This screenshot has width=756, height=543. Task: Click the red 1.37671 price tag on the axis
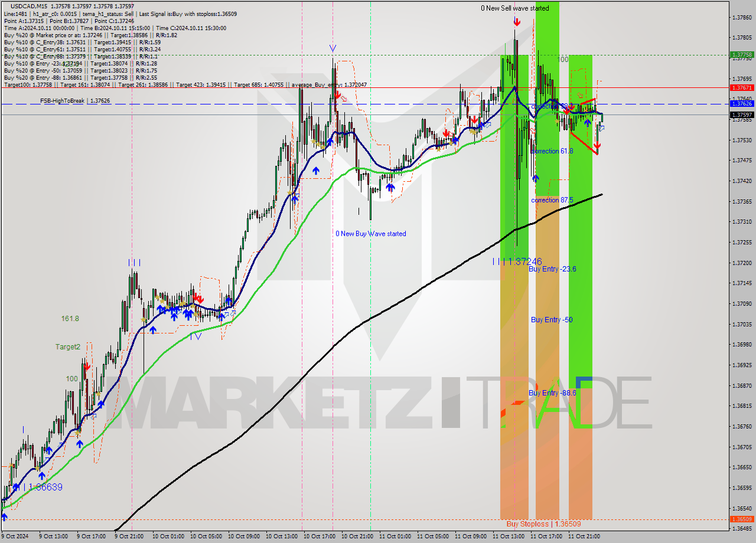(742, 87)
